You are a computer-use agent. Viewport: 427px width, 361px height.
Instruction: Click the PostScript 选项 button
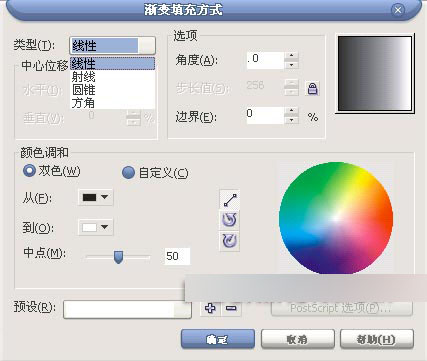[342, 308]
